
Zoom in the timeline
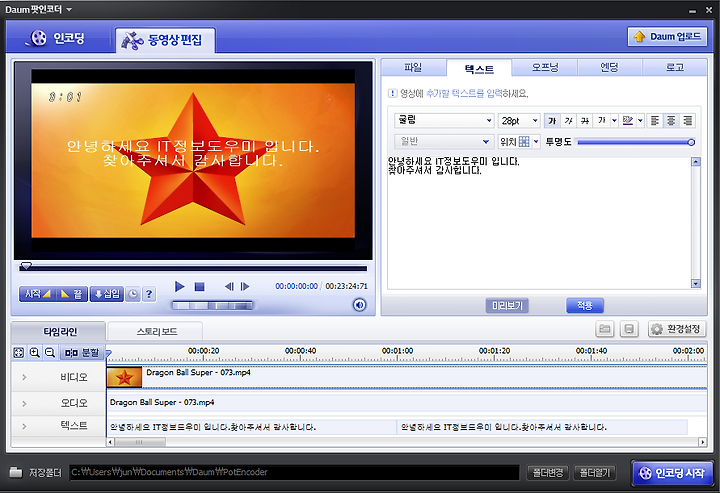34,353
